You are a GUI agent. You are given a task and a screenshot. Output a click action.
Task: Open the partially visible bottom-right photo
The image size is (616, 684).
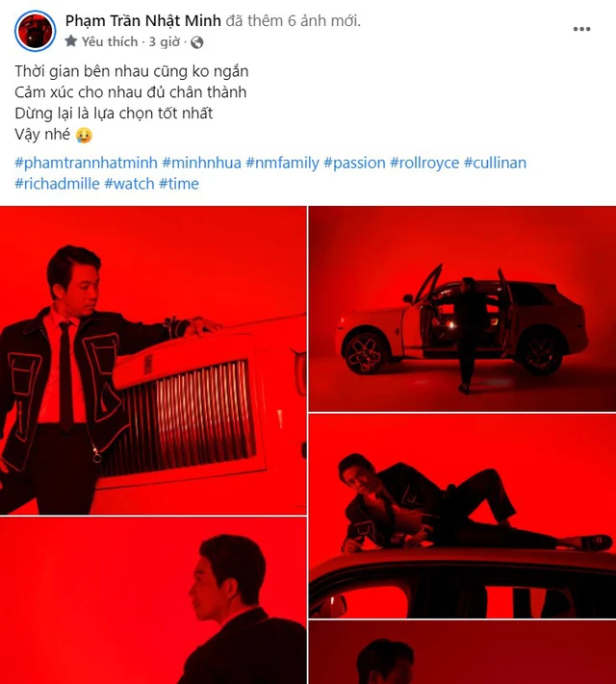coord(462,652)
